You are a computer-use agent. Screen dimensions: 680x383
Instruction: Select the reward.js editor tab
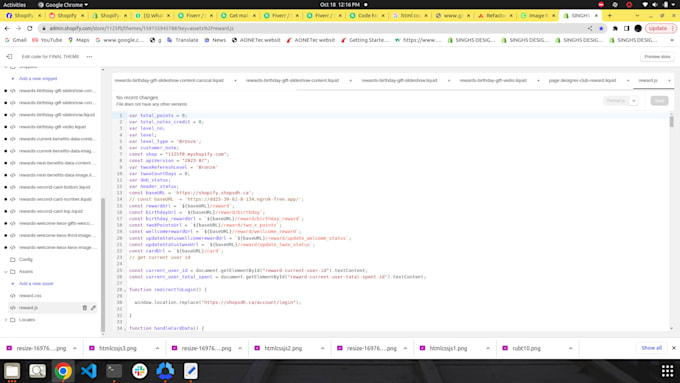[648, 81]
